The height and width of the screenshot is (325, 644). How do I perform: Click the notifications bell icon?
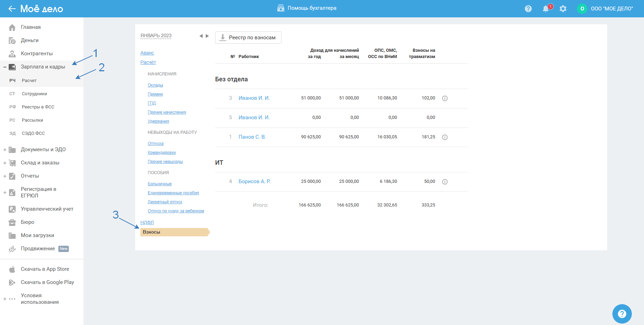tap(546, 9)
